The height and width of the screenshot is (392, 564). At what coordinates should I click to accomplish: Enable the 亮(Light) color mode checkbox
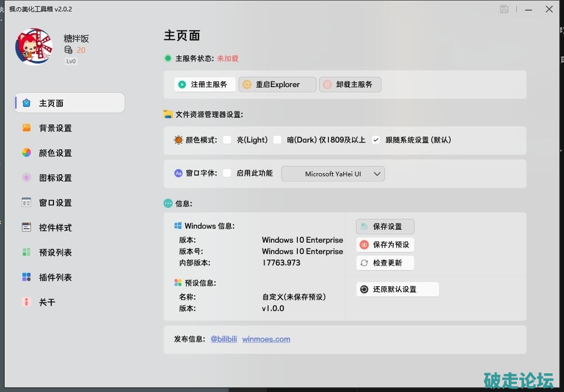(227, 140)
